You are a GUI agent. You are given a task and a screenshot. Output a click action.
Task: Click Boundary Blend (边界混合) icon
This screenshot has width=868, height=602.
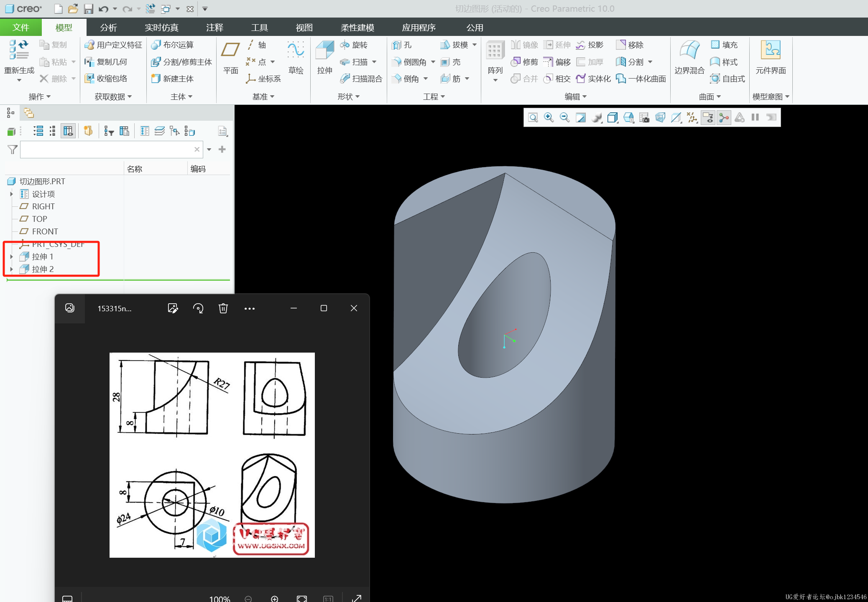[x=689, y=50]
